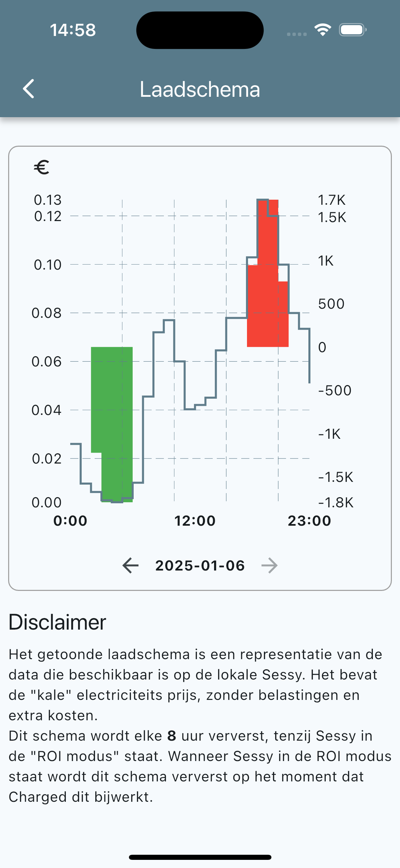Tap the 23:00 time axis label
The image size is (400, 868).
pyautogui.click(x=309, y=521)
